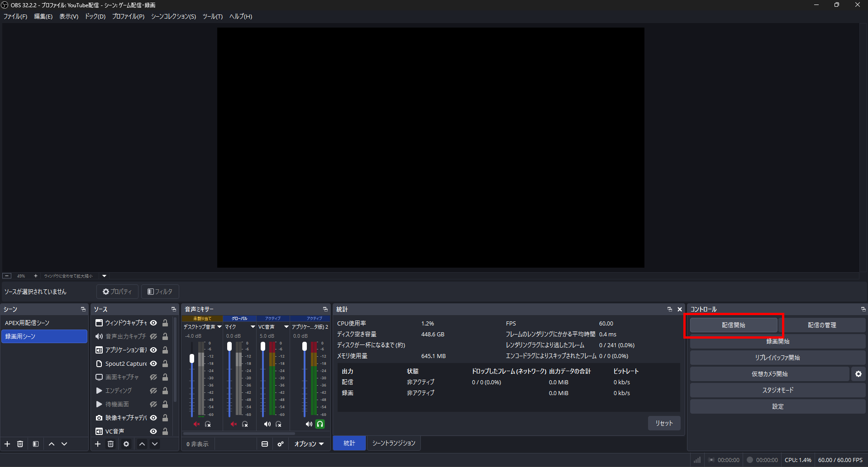Viewport: 868px width, 467px height.
Task: Zoom in preview with plus icon
Action: pos(36,276)
